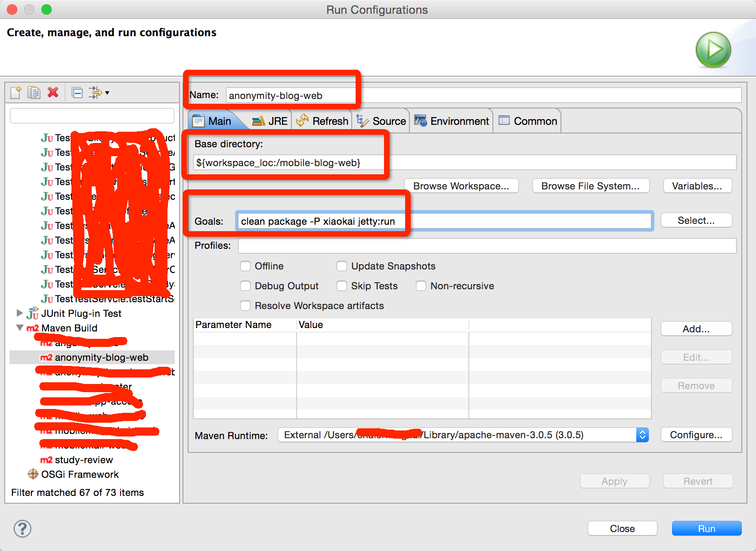
Task: Open the help question mark icon
Action: (22, 529)
